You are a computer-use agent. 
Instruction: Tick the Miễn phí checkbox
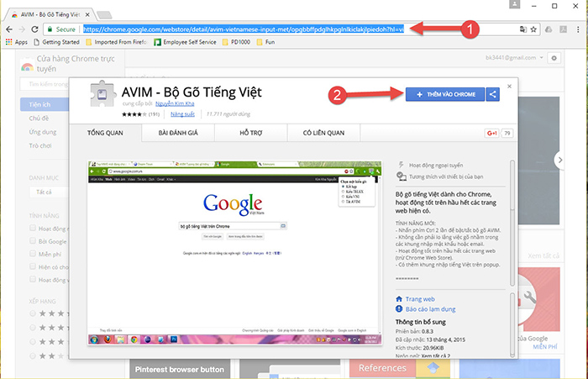(x=33, y=254)
